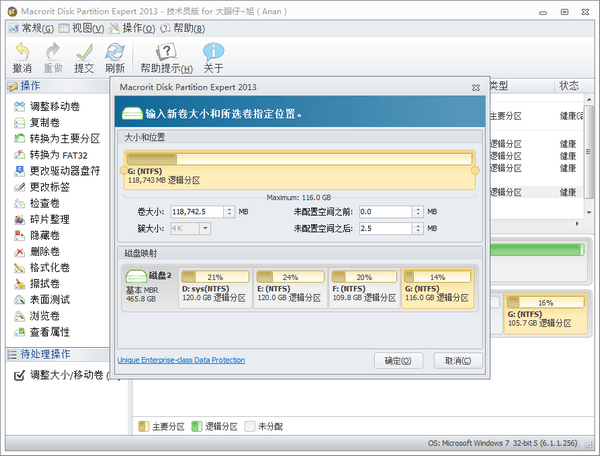Select Change drive letter (更改驱动器盘符)
600x456 pixels.
(57, 171)
